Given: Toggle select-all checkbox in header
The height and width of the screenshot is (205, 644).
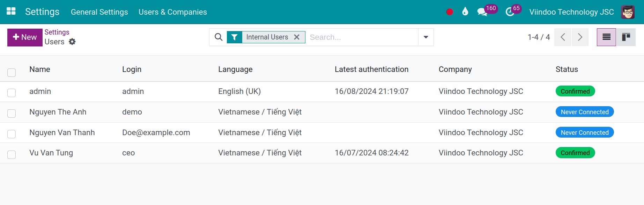Looking at the screenshot, I should point(12,73).
